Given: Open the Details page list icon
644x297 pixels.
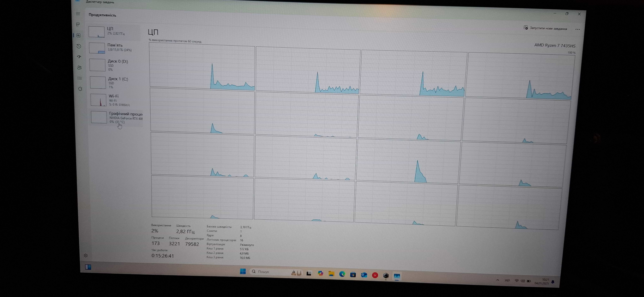Looking at the screenshot, I should coord(80,78).
